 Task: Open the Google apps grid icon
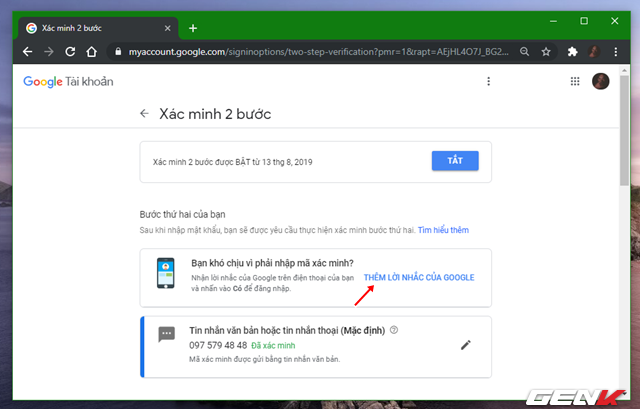575,81
